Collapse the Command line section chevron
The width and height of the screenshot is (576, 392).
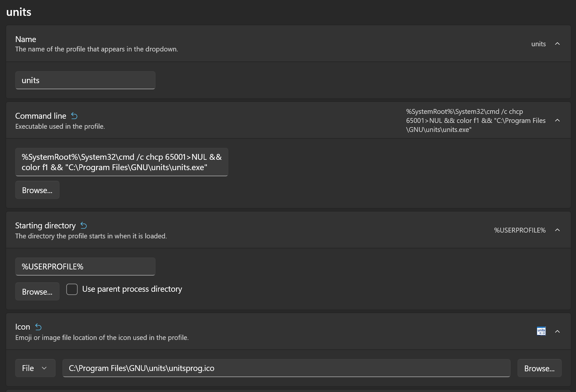(557, 120)
